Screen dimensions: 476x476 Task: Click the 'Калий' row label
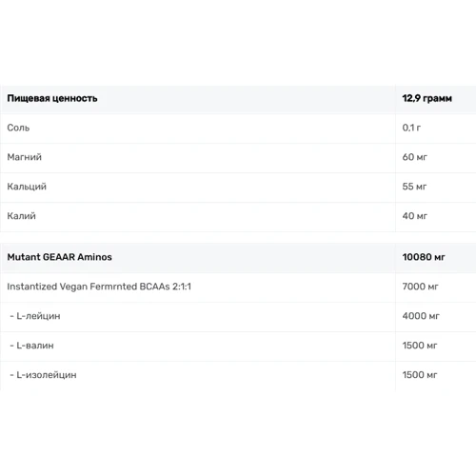pyautogui.click(x=21, y=216)
